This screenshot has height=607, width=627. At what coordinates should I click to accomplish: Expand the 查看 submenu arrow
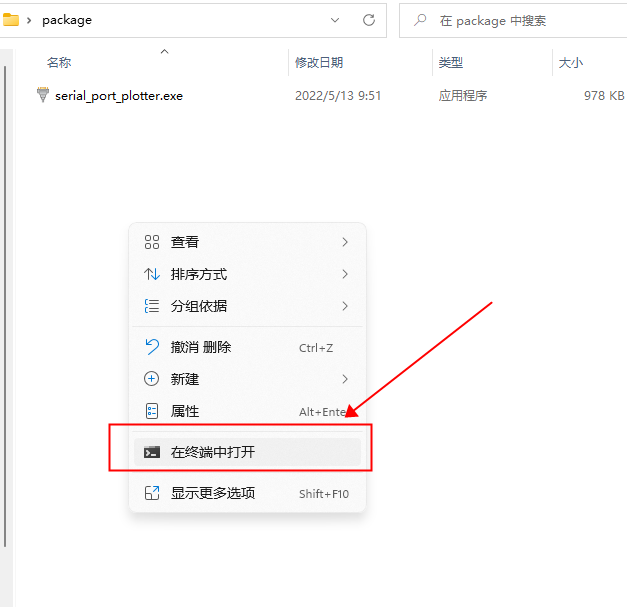coord(345,242)
